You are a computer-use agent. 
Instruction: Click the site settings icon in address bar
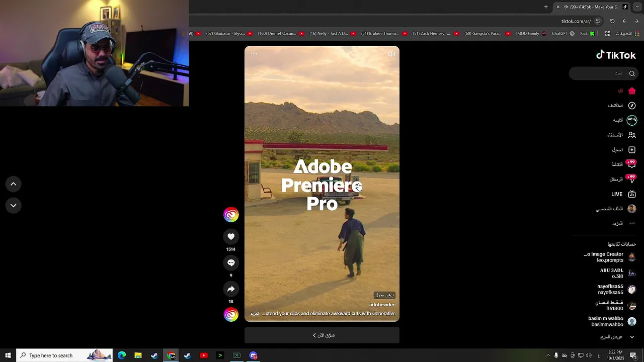(598, 21)
